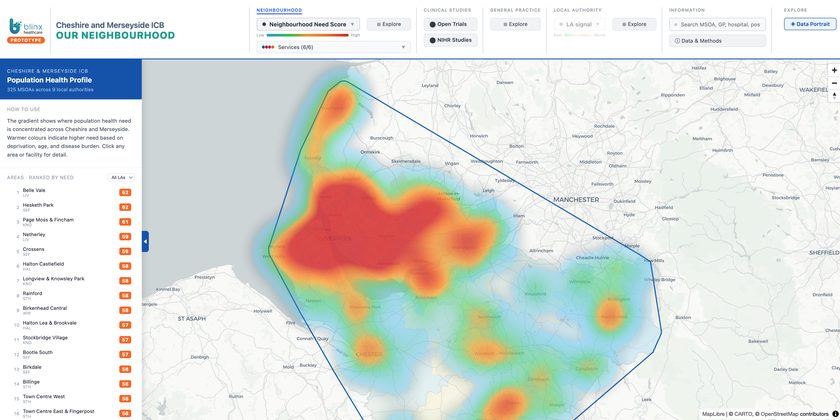The width and height of the screenshot is (840, 420).
Task: Select Birkenhead Central area row
Action: (x=71, y=310)
